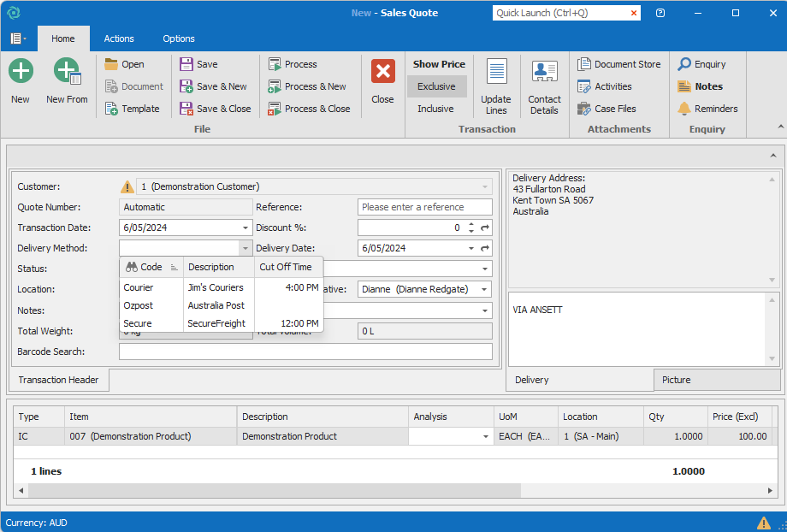This screenshot has width=787, height=532.
Task: Click into the Reference input field
Action: click(x=424, y=207)
